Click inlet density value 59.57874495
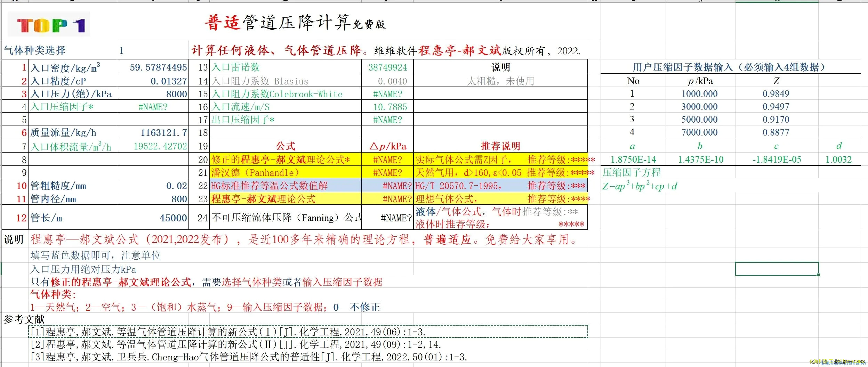This screenshot has width=868, height=367. 153,67
